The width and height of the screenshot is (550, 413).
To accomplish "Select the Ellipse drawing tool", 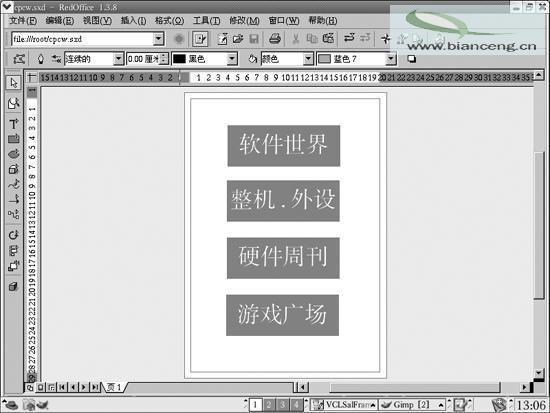I will [x=14, y=154].
